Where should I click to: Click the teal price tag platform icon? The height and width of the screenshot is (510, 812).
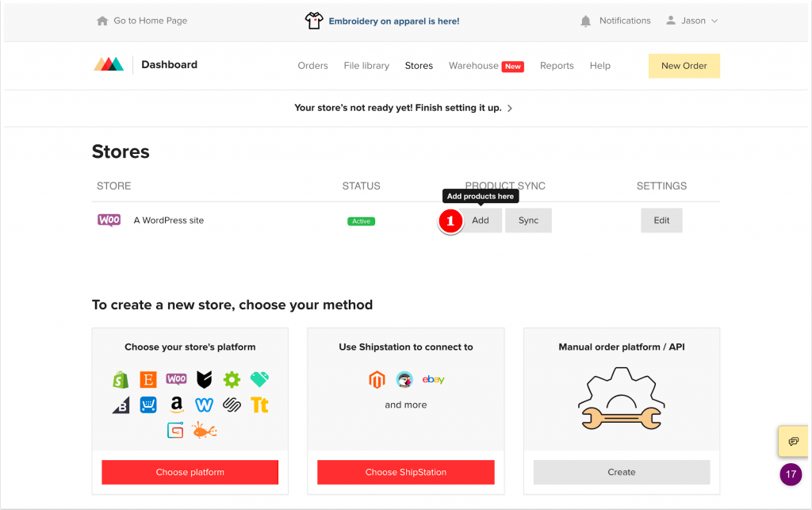tap(259, 379)
